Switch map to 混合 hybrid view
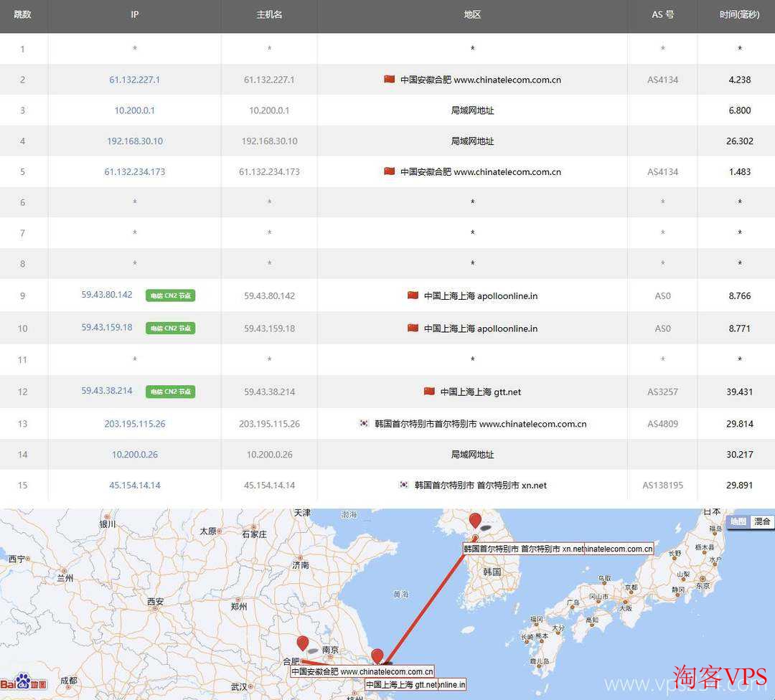Image resolution: width=775 pixels, height=700 pixels. (x=761, y=521)
